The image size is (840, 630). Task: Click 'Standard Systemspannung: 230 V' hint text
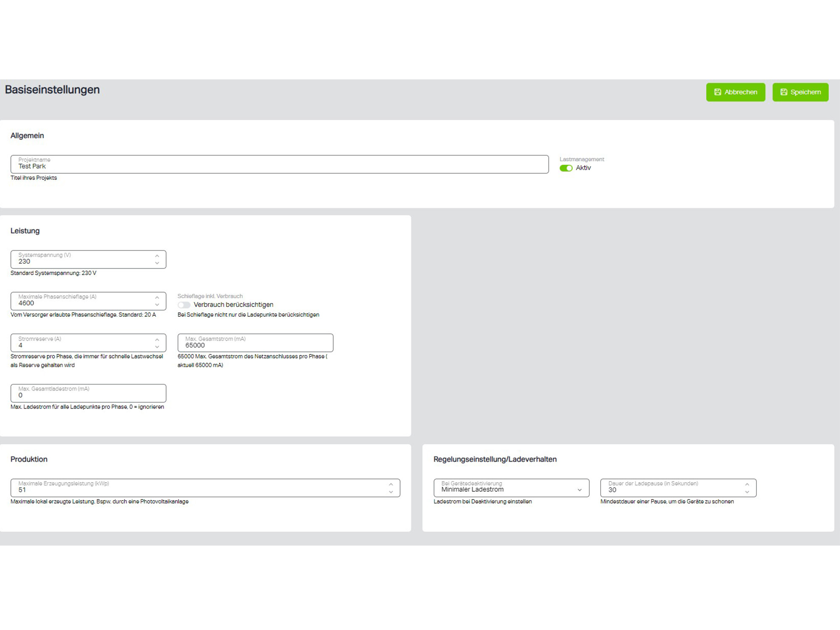[x=53, y=273]
